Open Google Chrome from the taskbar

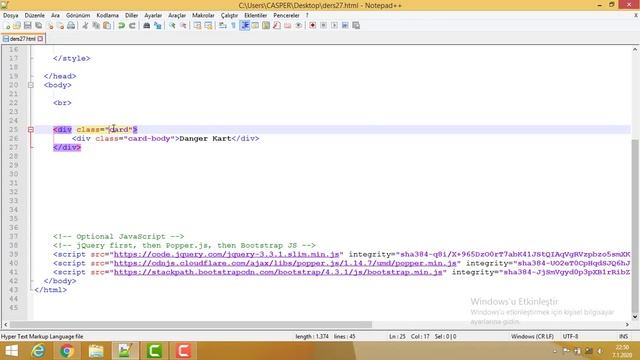click(67, 351)
